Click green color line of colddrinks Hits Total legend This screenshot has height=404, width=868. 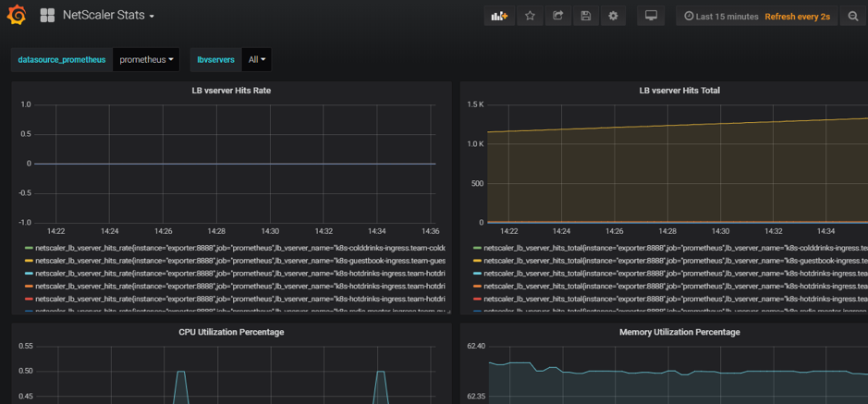pyautogui.click(x=477, y=248)
